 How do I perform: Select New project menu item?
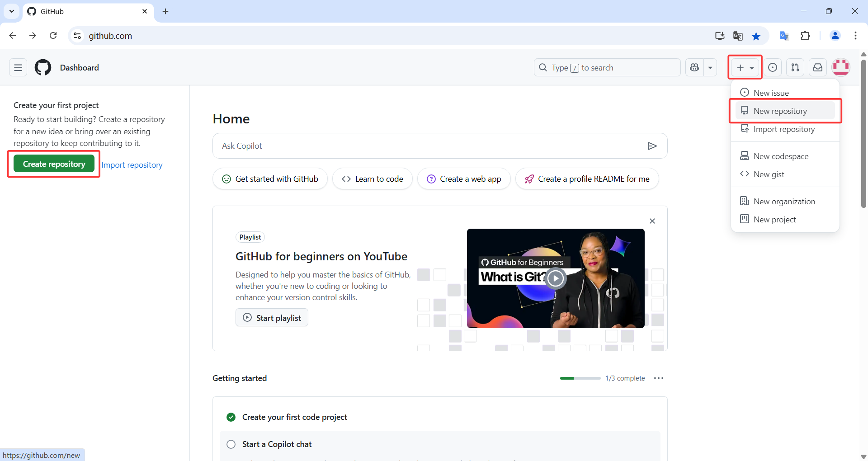pyautogui.click(x=785, y=219)
